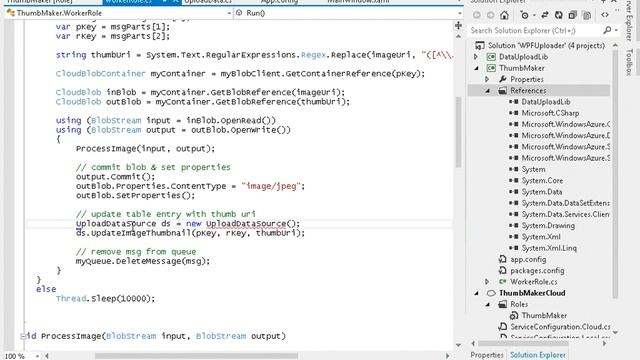Click the packages.config file icon

(x=502, y=270)
